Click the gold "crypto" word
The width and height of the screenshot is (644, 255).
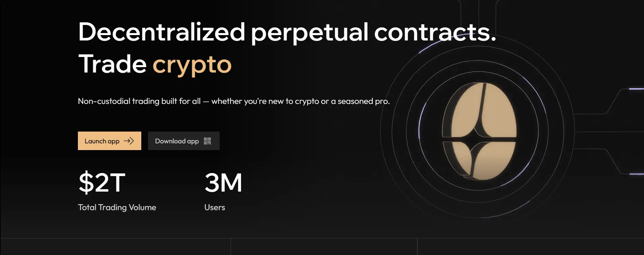192,64
